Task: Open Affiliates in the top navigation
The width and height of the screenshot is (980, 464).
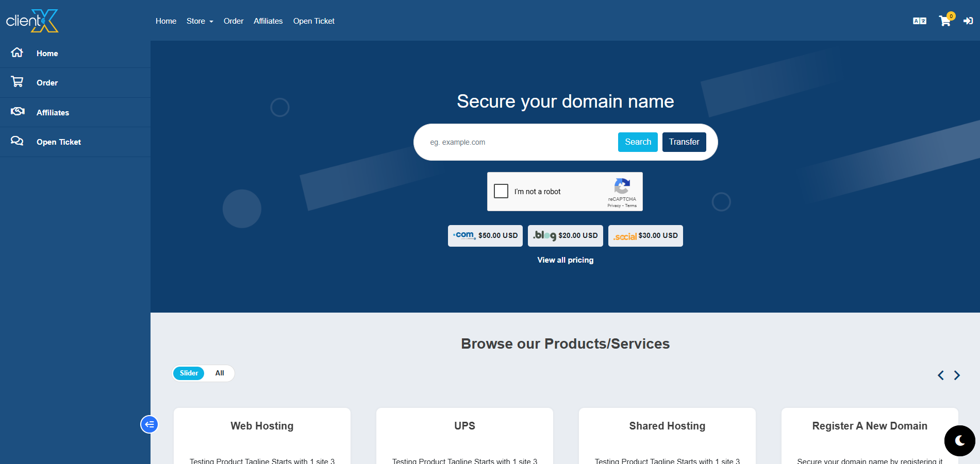Action: [x=268, y=21]
